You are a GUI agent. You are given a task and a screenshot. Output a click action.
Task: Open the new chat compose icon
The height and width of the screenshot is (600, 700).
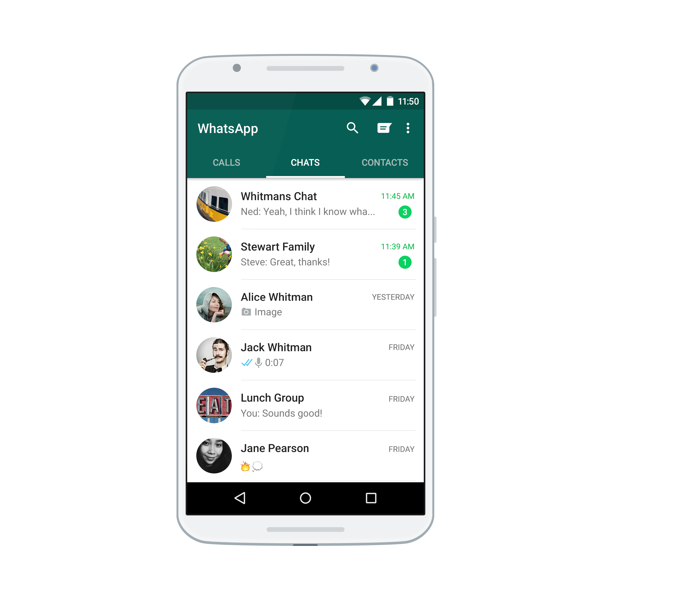click(x=384, y=127)
